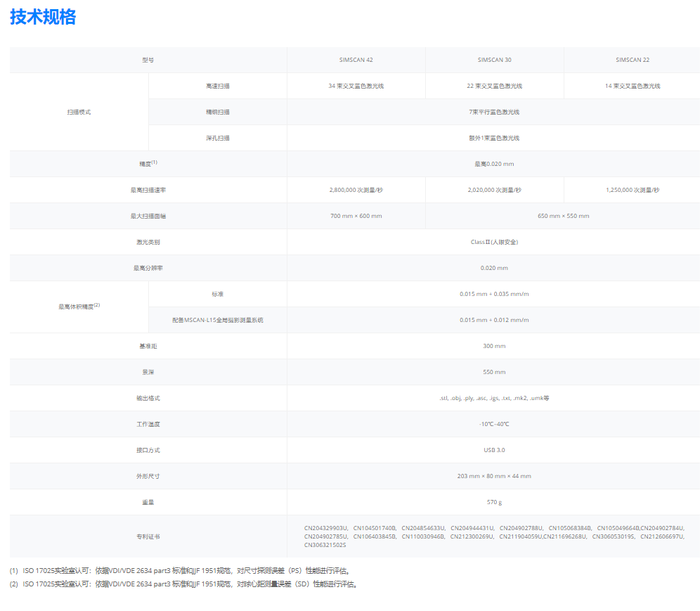
Task: Select the 570 g value
Action: coord(494,503)
